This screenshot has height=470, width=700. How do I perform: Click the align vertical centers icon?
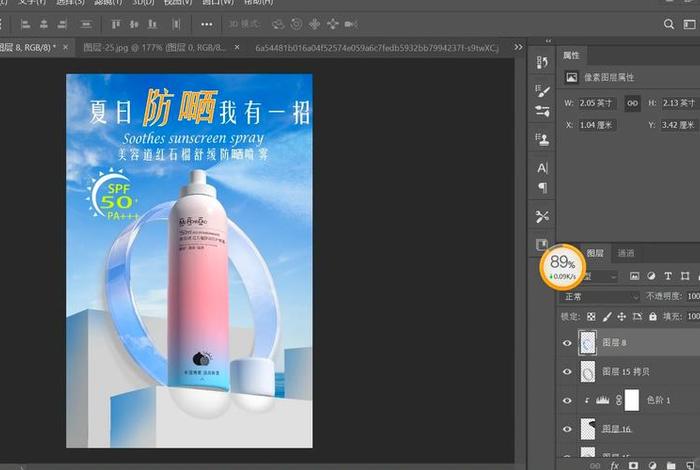[134, 24]
